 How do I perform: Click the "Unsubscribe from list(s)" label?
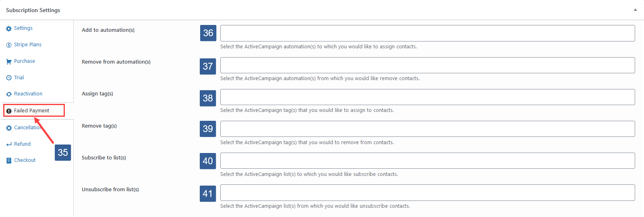[x=110, y=190]
